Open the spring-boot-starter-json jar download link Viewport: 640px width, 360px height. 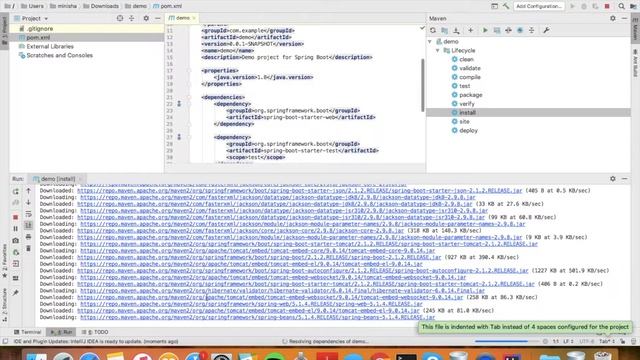(300, 191)
